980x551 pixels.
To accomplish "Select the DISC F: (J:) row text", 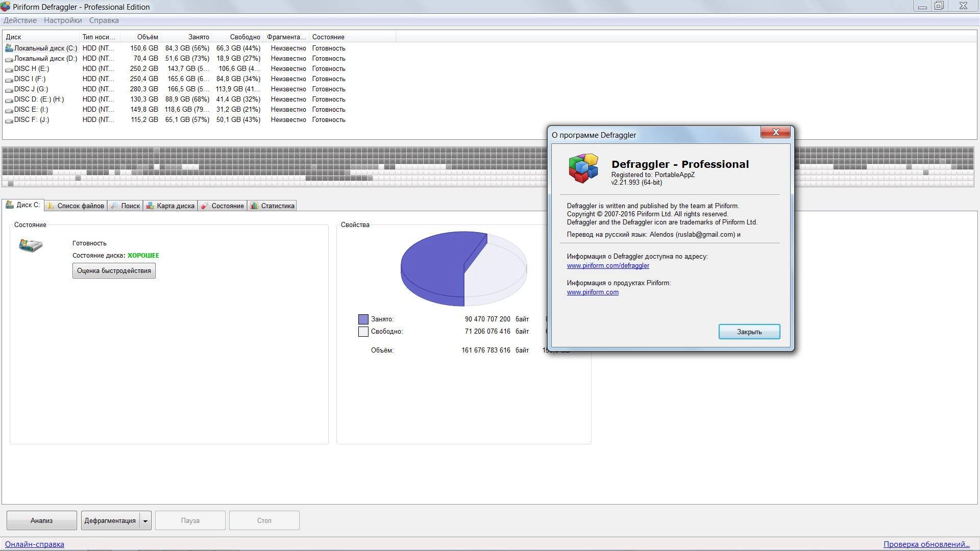I will (x=32, y=120).
